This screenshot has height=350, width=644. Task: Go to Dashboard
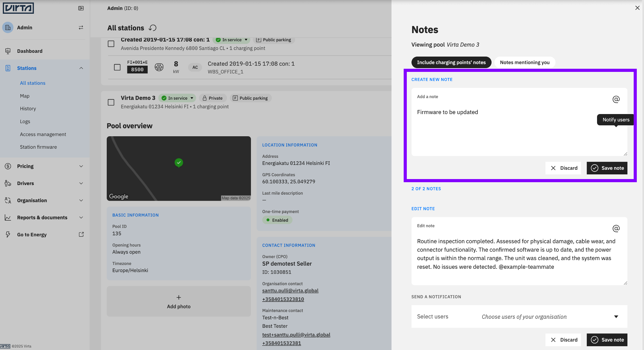[30, 51]
